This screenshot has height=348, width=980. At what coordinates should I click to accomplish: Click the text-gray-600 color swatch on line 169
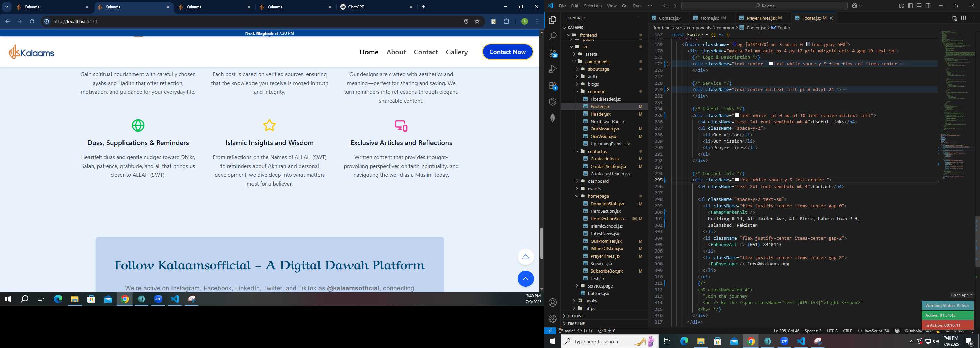pyautogui.click(x=808, y=45)
